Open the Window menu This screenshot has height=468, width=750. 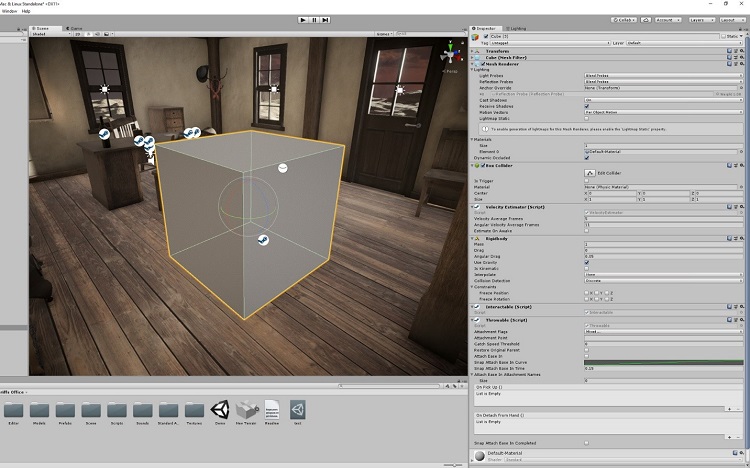pyautogui.click(x=9, y=11)
